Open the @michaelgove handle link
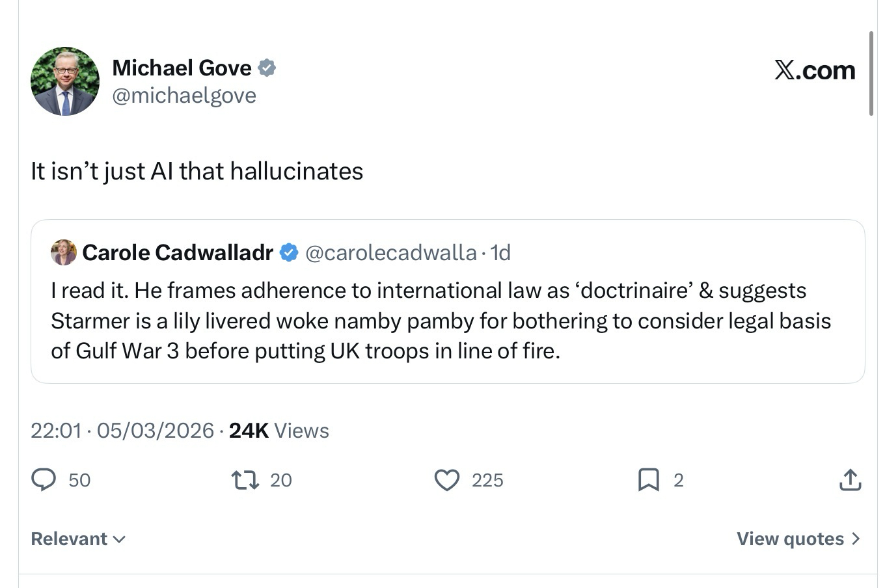Screen dimensions: 885x588 tap(184, 96)
